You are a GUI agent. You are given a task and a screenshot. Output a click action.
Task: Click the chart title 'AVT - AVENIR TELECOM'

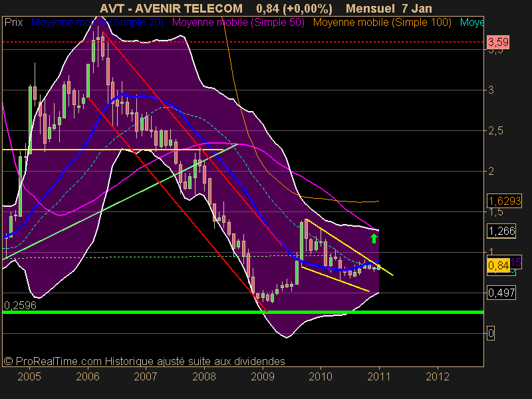[x=172, y=8]
